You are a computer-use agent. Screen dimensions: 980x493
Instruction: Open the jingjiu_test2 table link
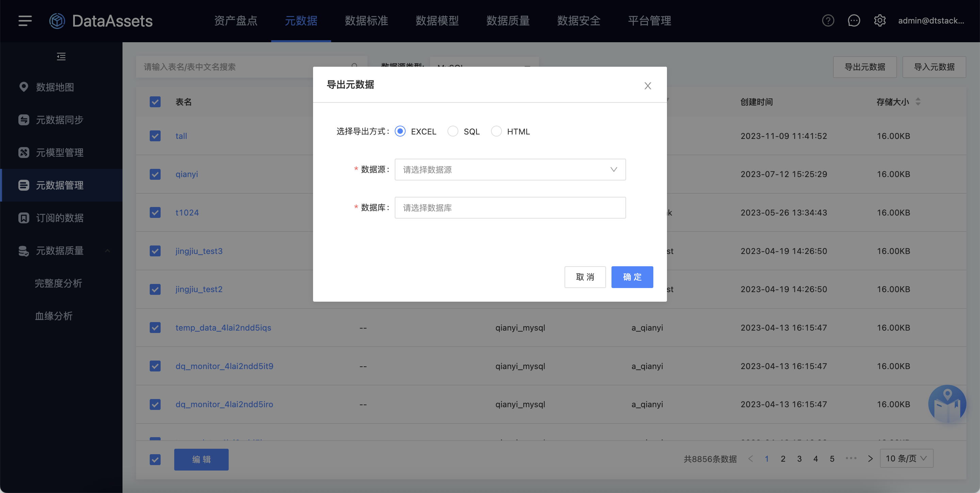[199, 289]
